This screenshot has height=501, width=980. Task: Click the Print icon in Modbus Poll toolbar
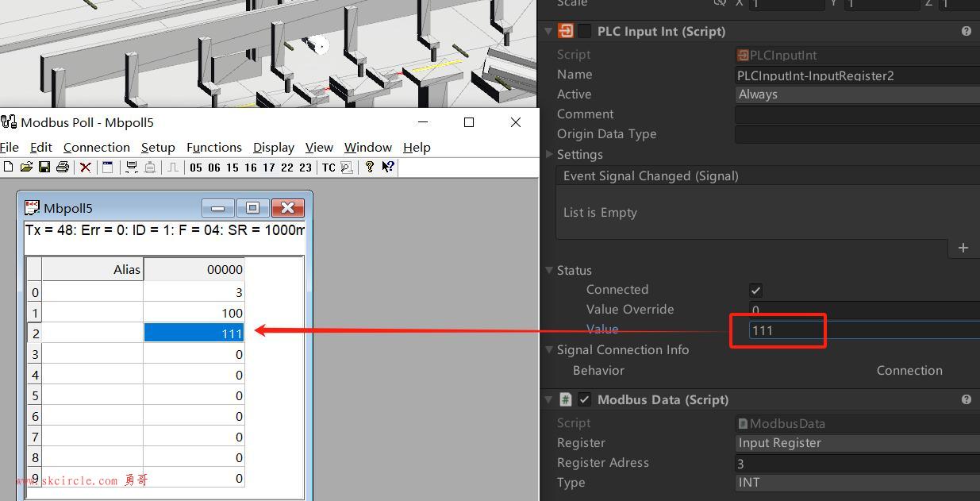click(63, 167)
